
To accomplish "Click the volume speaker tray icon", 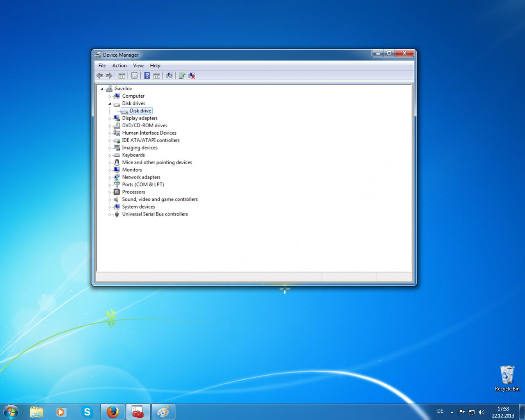I will coord(481,412).
